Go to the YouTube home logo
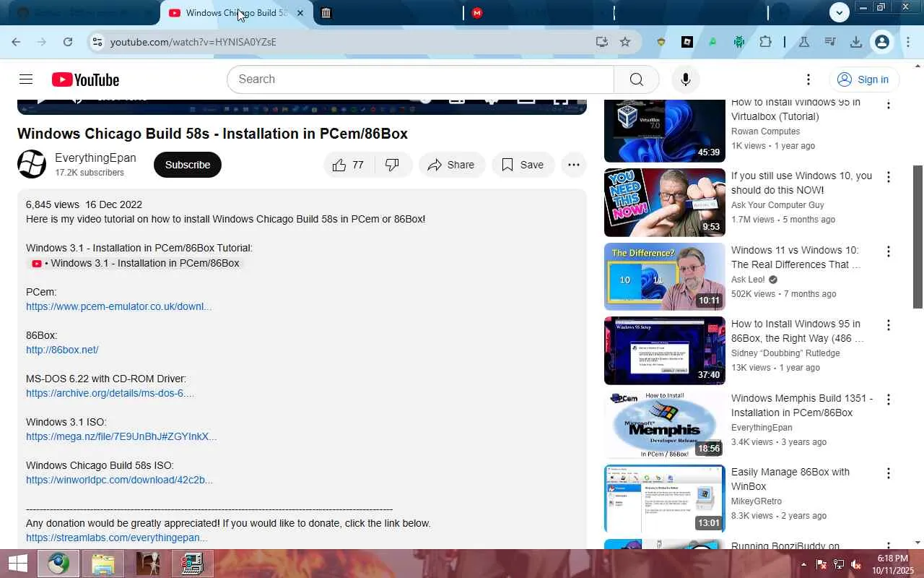 [x=85, y=79]
